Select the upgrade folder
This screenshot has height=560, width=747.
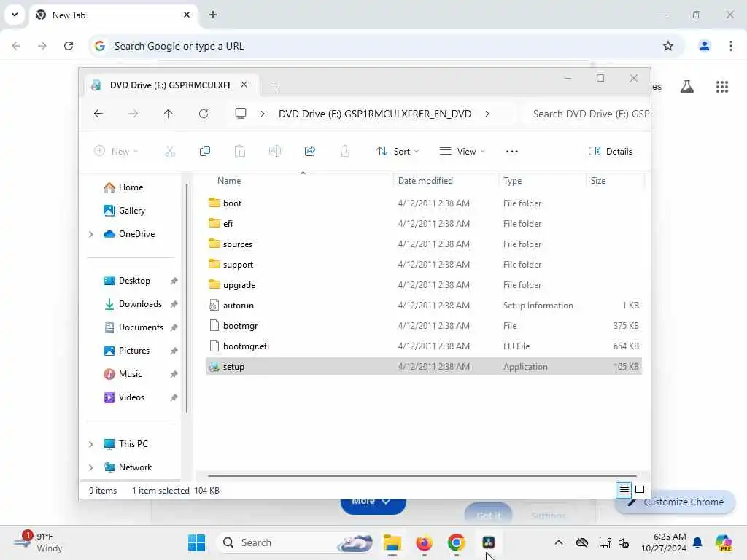tap(424, 285)
